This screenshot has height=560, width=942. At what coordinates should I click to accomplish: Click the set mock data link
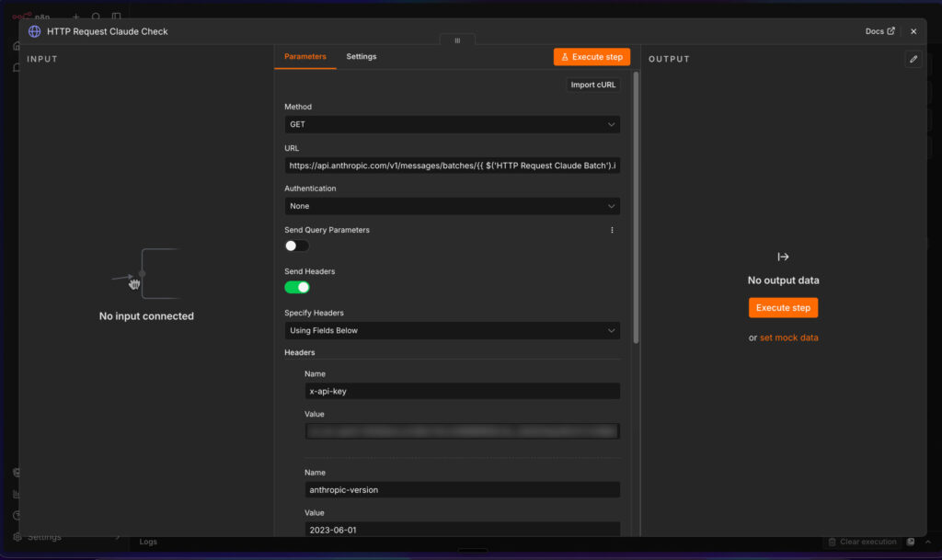click(788, 337)
